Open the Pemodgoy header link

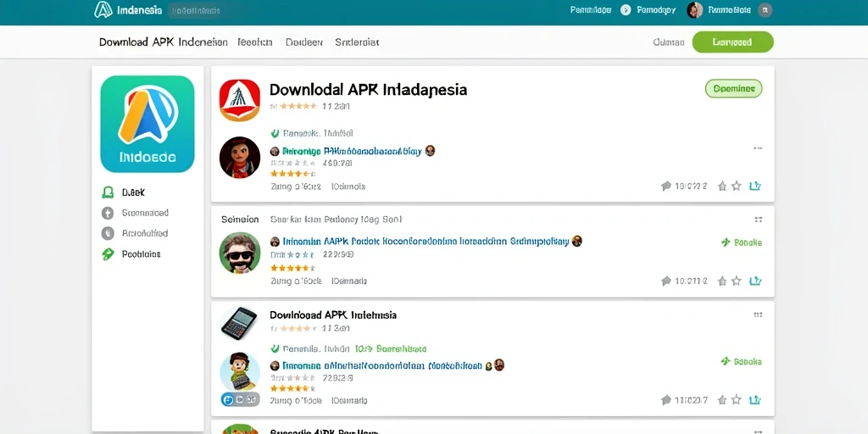656,10
